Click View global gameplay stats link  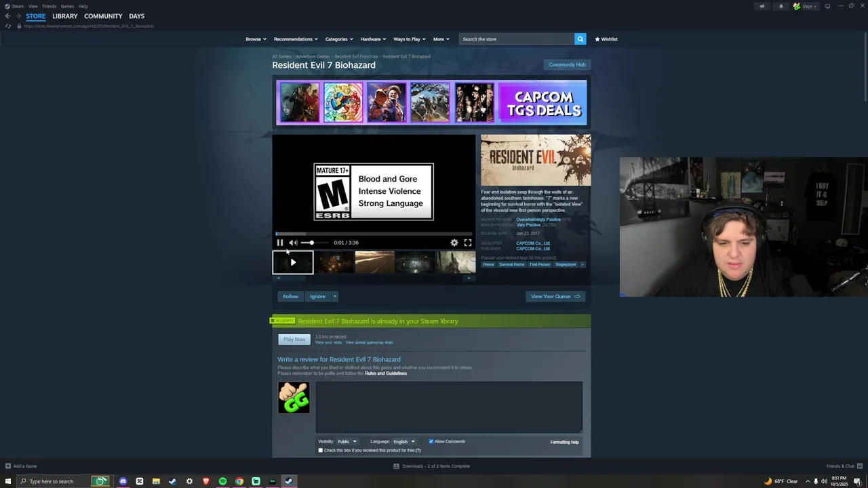(x=369, y=342)
